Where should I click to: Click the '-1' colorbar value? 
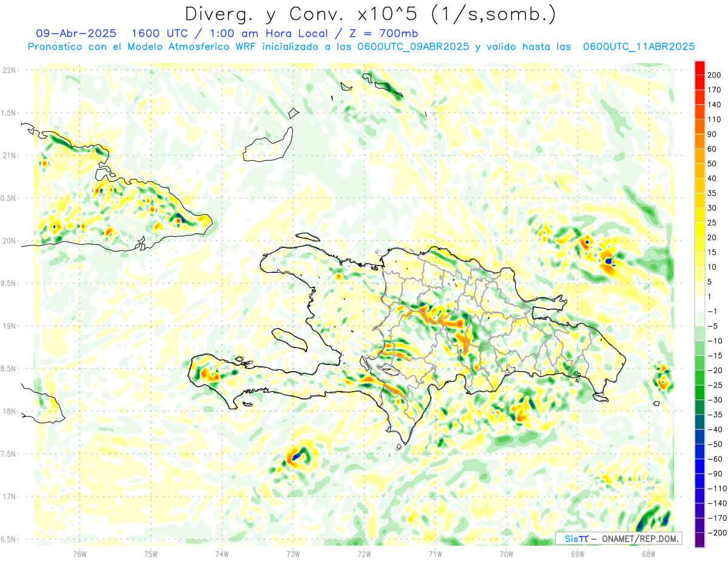click(x=713, y=311)
